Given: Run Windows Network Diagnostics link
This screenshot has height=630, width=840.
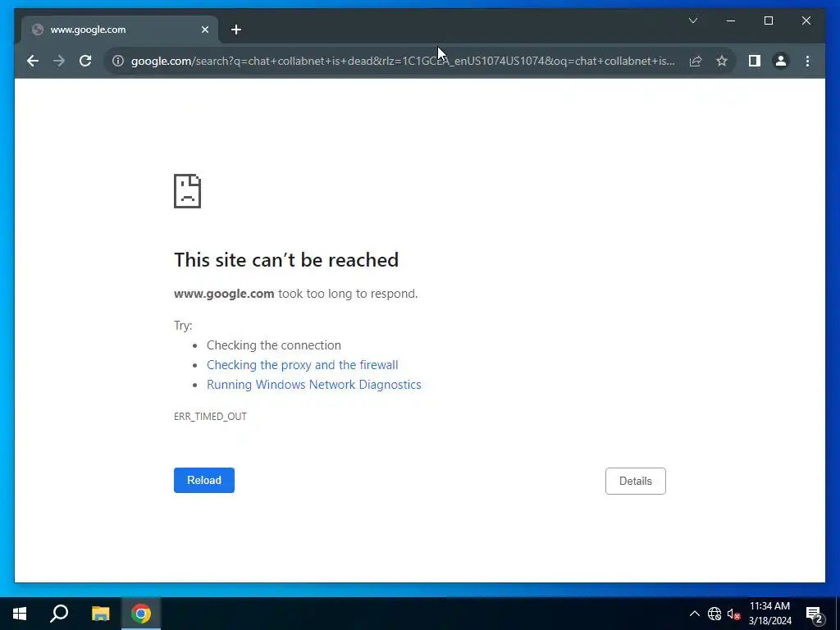Looking at the screenshot, I should [314, 385].
